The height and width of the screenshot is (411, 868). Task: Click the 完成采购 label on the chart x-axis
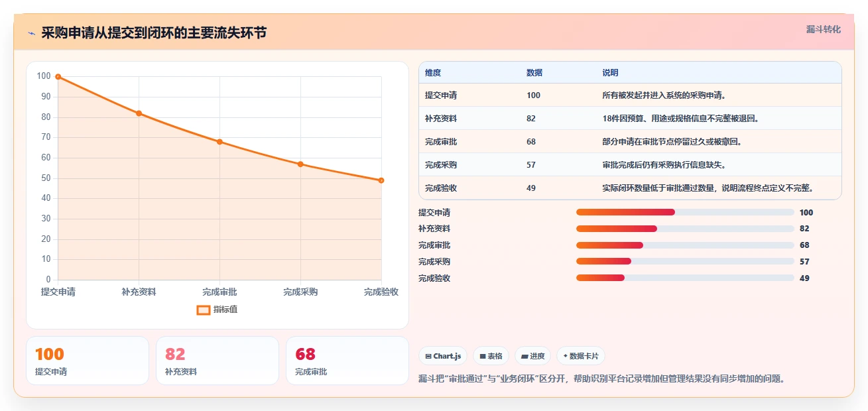(x=300, y=292)
